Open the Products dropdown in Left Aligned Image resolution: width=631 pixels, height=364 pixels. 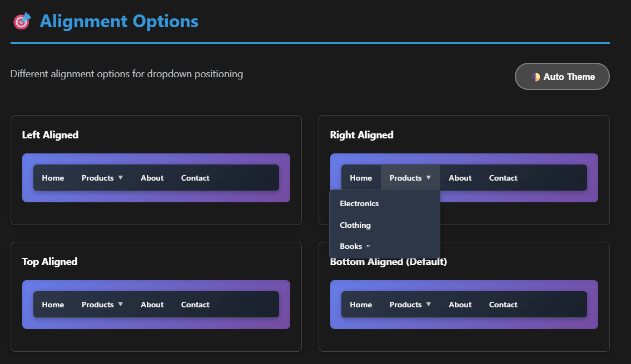tap(102, 178)
